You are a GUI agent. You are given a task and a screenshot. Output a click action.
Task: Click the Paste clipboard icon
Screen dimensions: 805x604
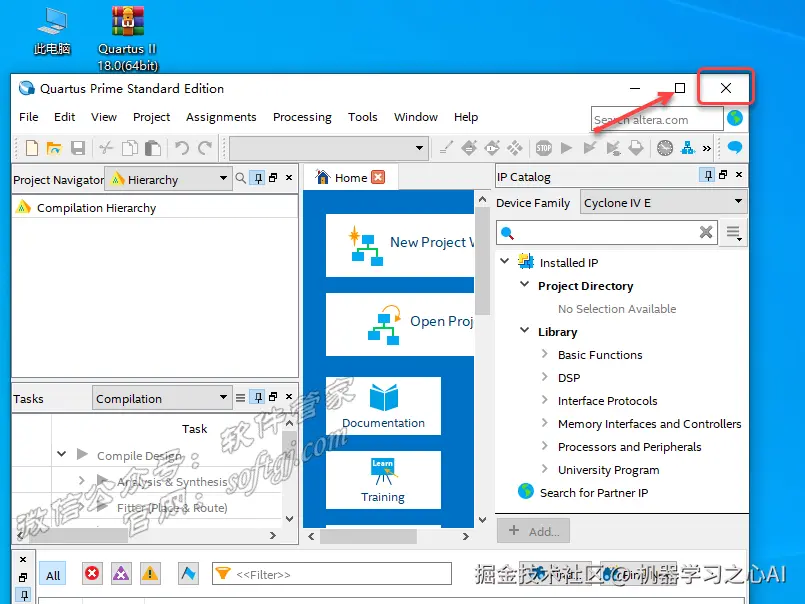click(152, 148)
